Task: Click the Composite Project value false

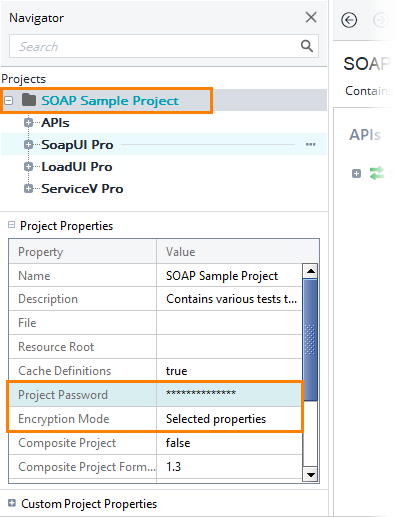Action: 178,443
